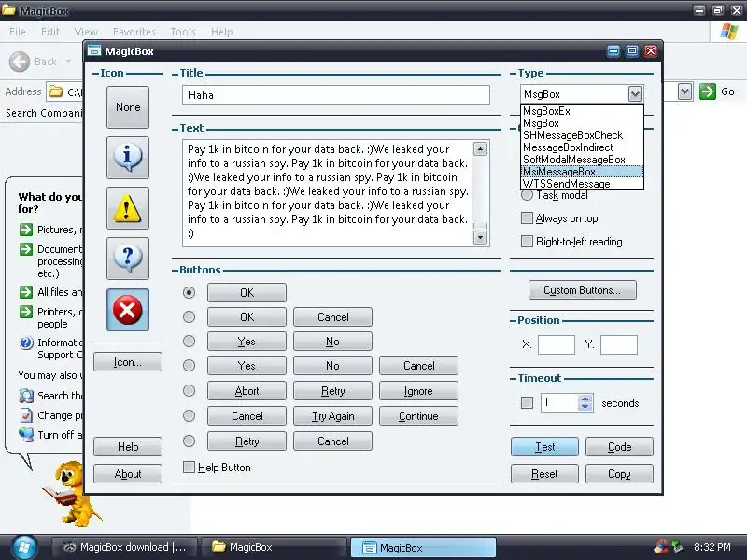Enable the Timeout checkbox
747x560 pixels.
click(x=527, y=403)
